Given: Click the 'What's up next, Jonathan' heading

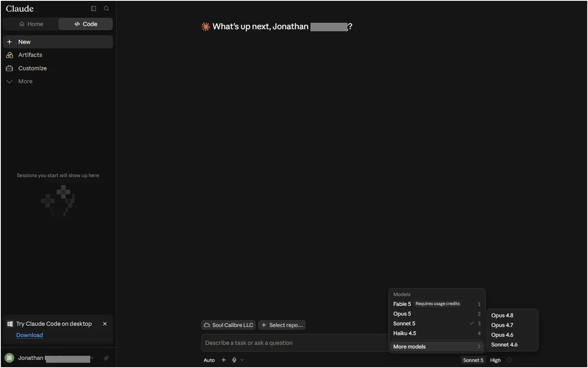Looking at the screenshot, I should click(x=282, y=27).
